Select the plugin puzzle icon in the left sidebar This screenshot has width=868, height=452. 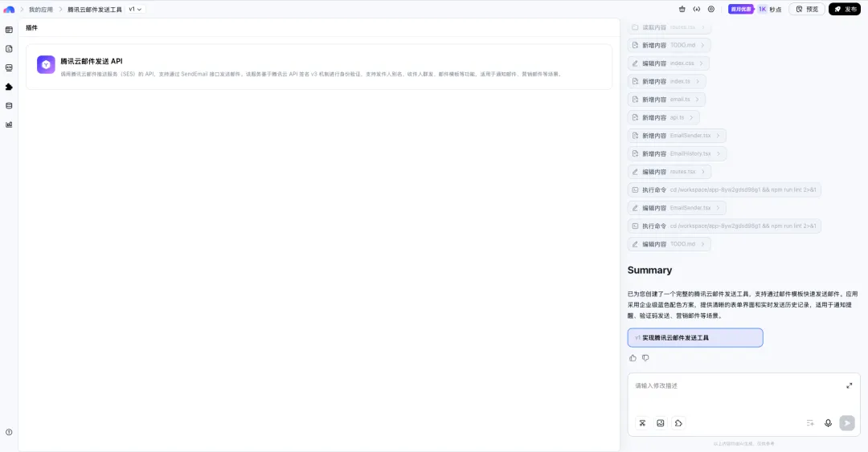click(9, 87)
